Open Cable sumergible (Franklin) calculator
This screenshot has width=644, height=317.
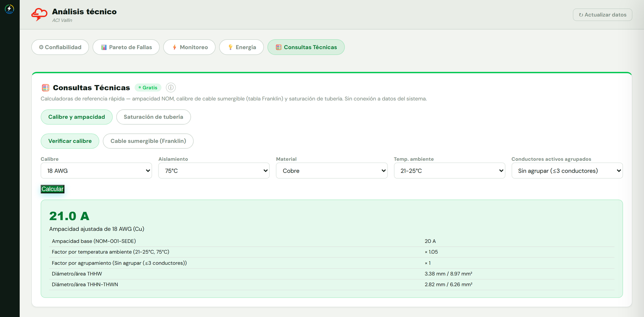click(x=148, y=141)
